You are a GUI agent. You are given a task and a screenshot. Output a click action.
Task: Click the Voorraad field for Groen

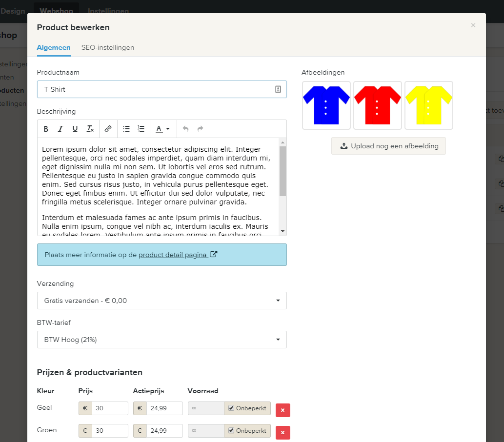206,431
